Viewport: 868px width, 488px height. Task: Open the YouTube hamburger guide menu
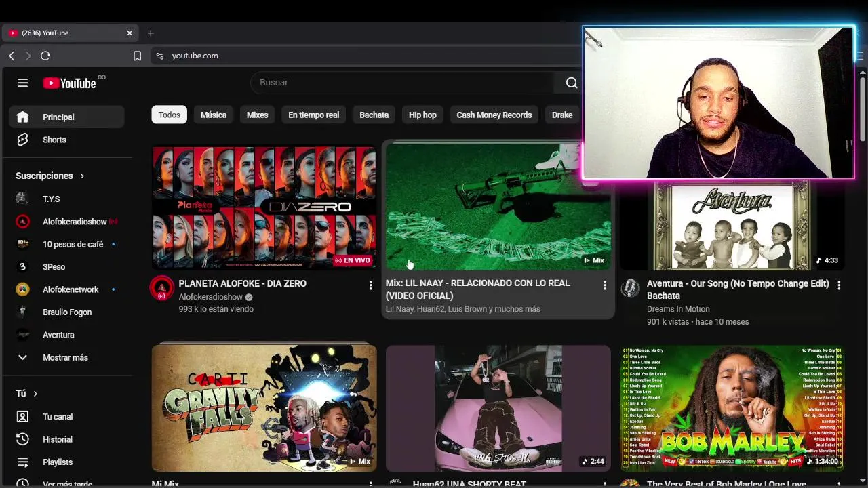[x=22, y=83]
